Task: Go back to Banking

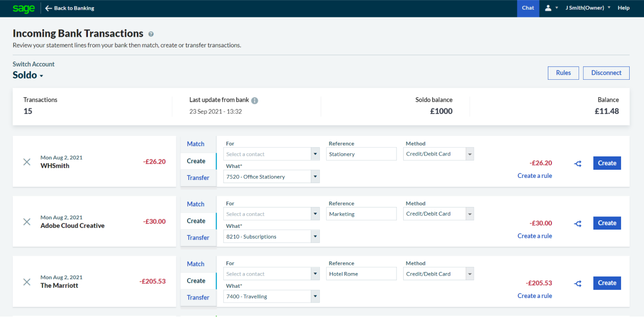Action: pyautogui.click(x=70, y=8)
